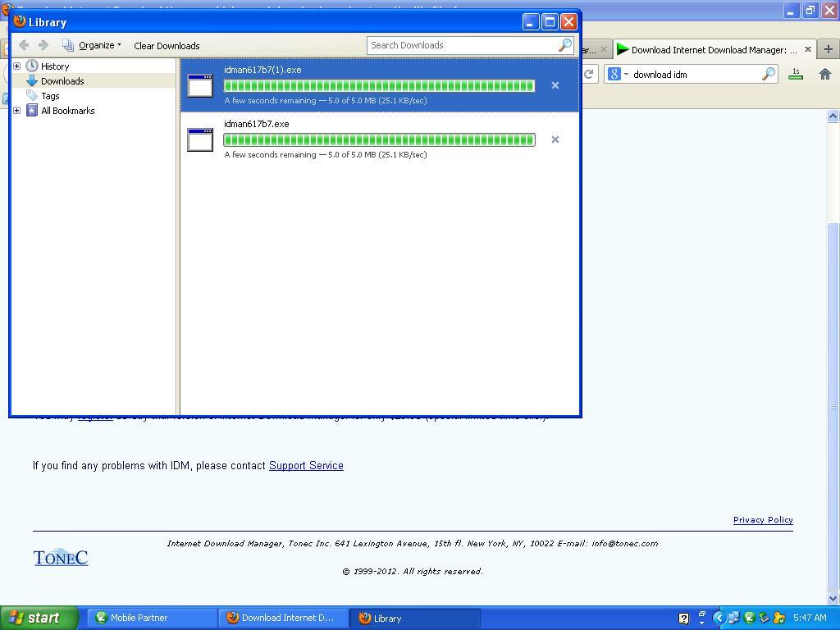Select Tags in Library sidebar

[50, 96]
